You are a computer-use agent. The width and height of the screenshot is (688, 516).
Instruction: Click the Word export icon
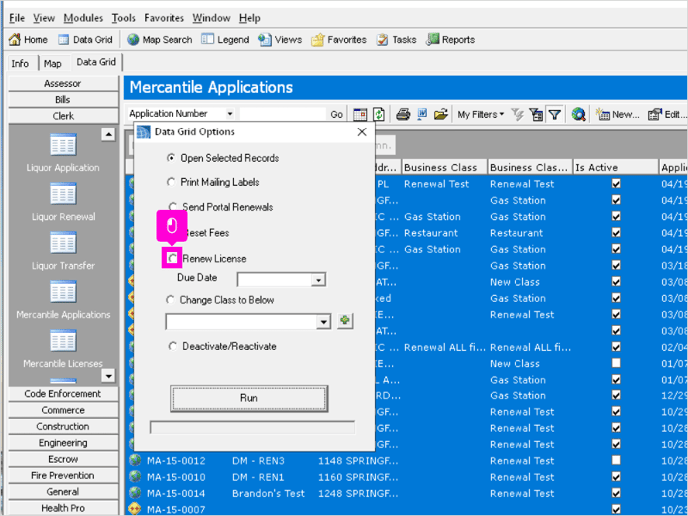[x=422, y=115]
